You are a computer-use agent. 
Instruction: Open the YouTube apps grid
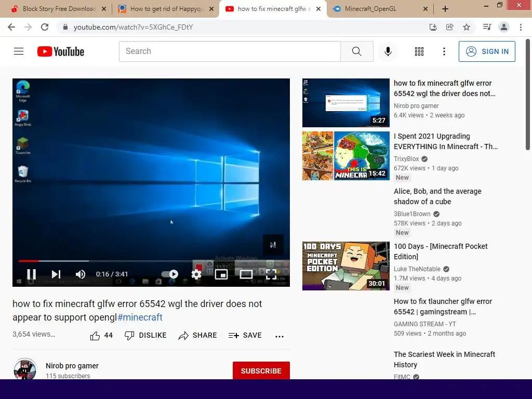click(419, 51)
